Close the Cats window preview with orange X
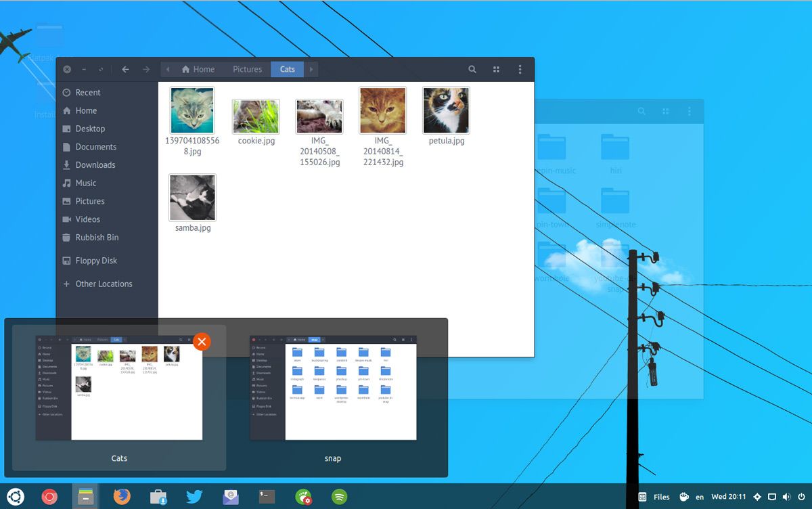 [x=202, y=342]
